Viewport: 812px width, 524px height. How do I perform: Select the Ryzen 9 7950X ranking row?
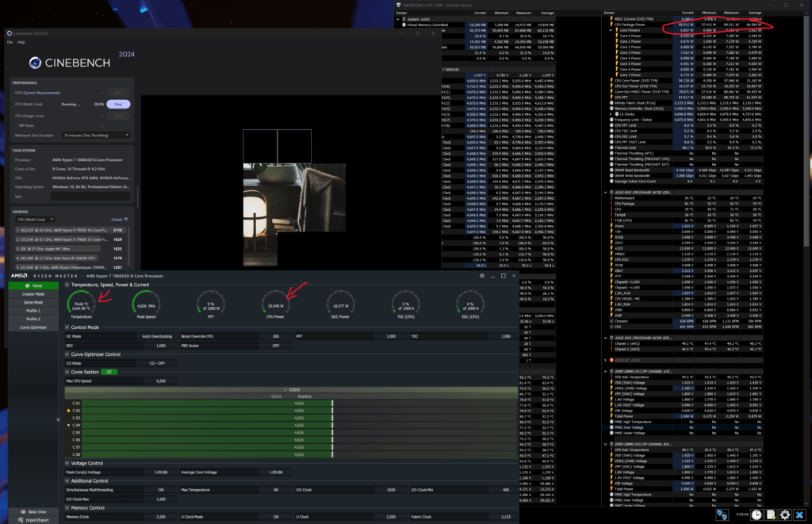70,230
